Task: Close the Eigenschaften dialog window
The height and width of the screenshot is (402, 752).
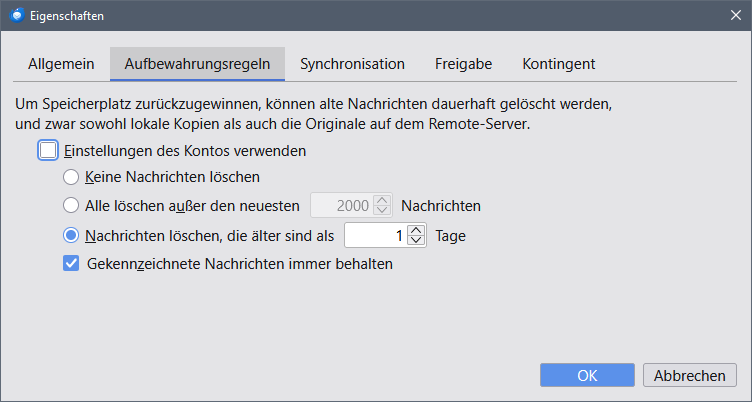Action: point(735,15)
